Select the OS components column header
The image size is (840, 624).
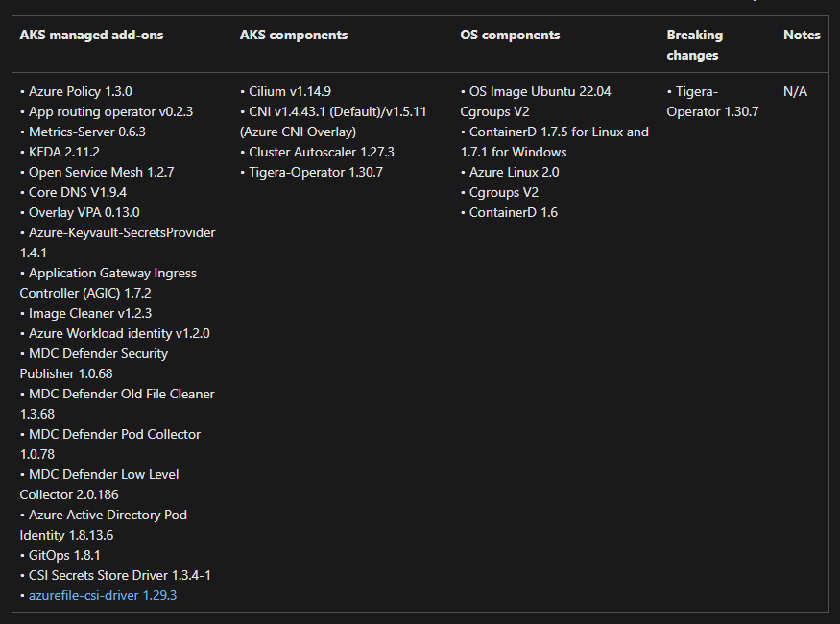(510, 35)
